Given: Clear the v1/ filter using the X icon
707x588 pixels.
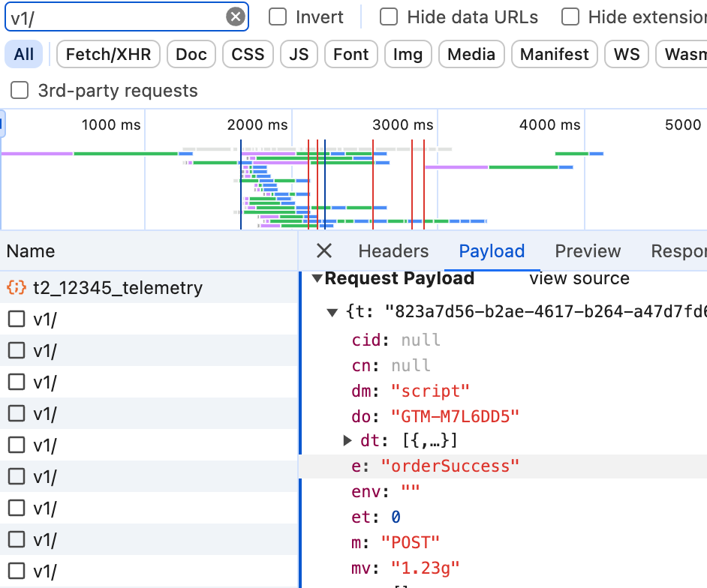Looking at the screenshot, I should point(236,16).
